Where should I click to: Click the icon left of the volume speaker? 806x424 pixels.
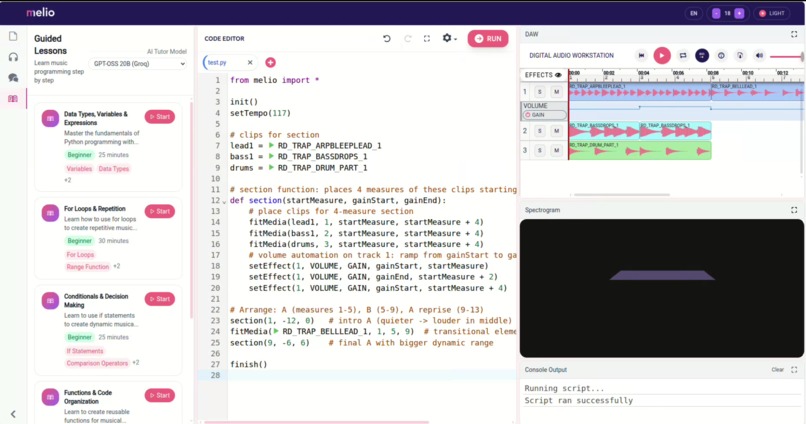(740, 56)
